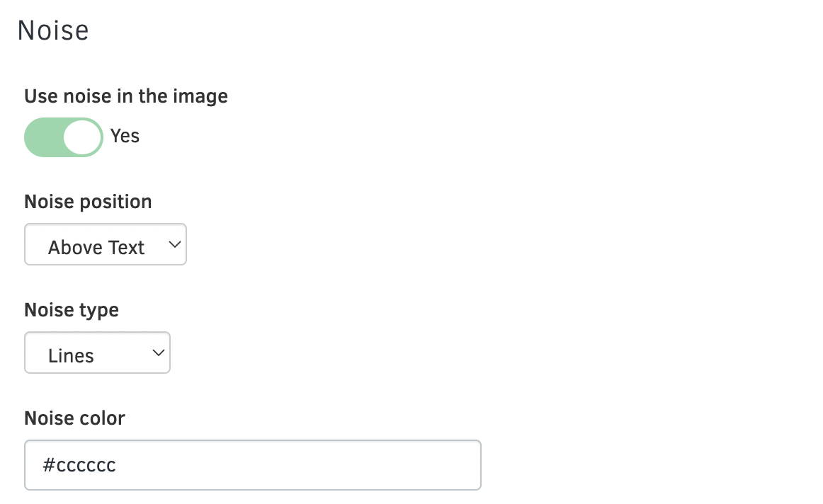Click the chevron arrow on Above Text dropdown

pos(174,245)
